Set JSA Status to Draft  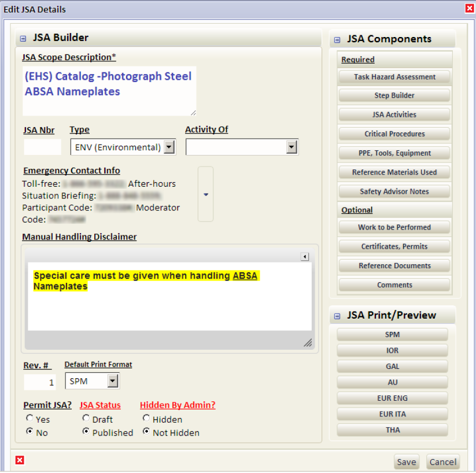tap(86, 418)
